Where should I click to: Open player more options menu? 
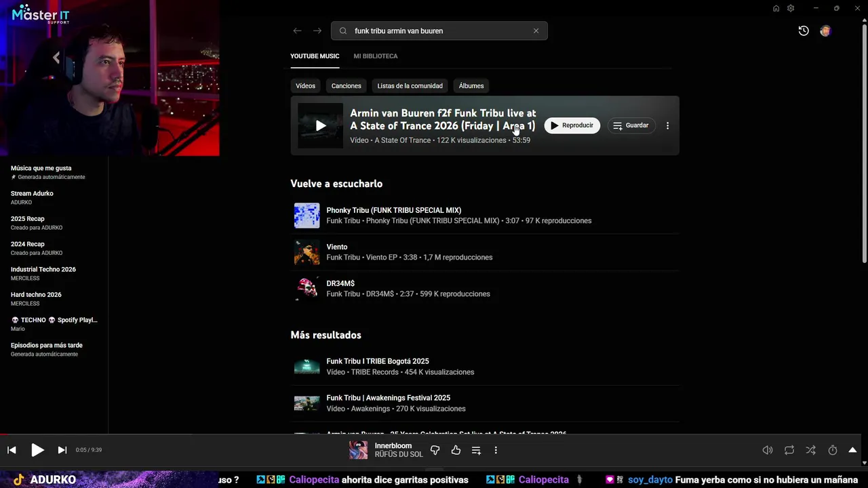(496, 450)
